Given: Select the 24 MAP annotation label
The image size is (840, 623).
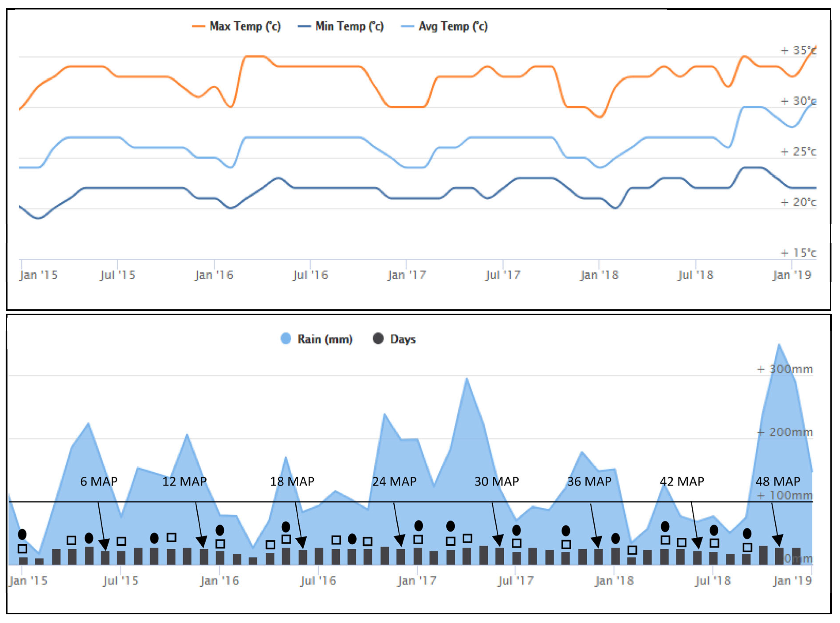Looking at the screenshot, I should [394, 482].
